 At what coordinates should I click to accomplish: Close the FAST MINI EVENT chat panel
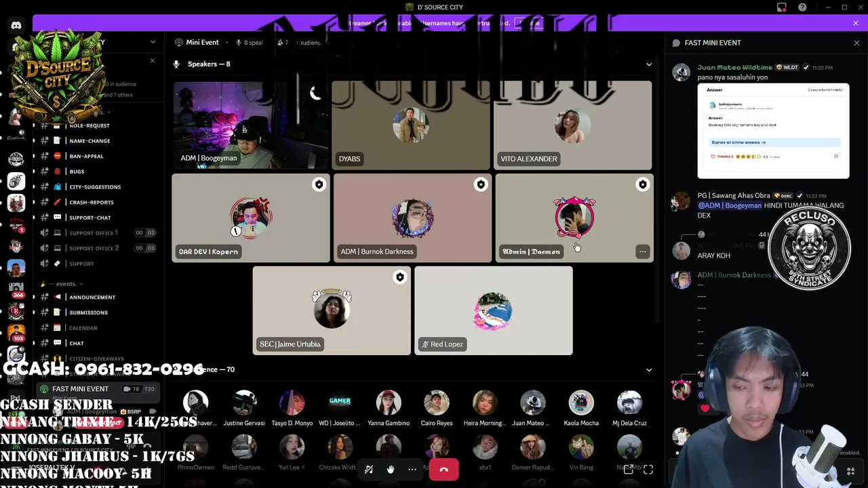tap(856, 43)
